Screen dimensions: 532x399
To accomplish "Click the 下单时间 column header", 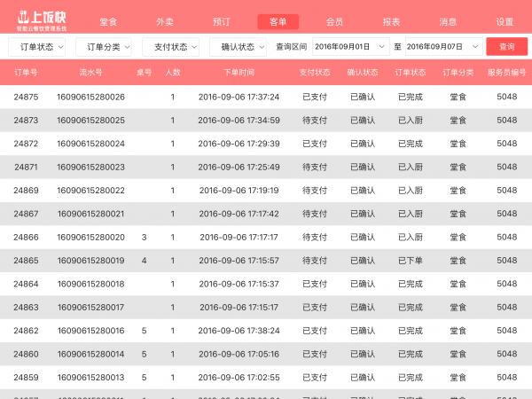I will 239,72.
